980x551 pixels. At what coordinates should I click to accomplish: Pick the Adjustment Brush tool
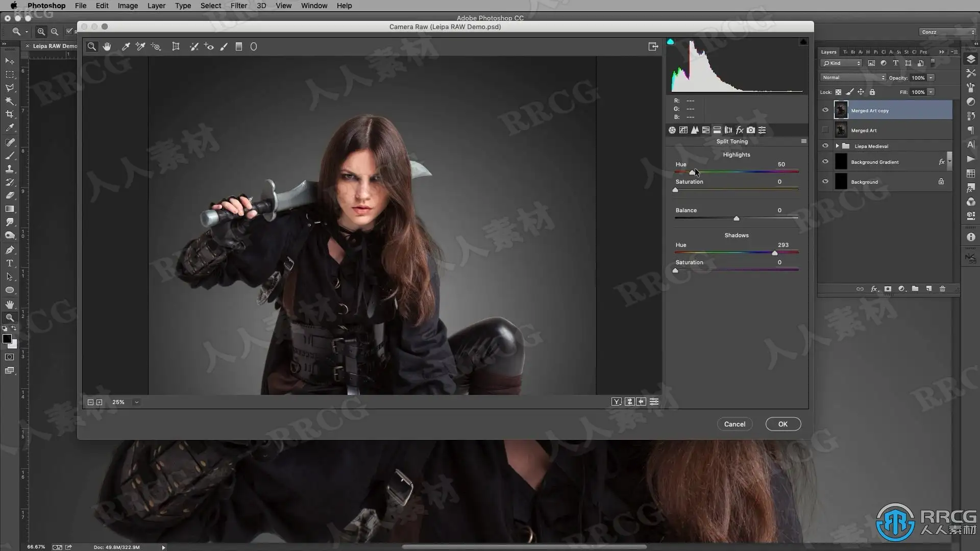224,46
